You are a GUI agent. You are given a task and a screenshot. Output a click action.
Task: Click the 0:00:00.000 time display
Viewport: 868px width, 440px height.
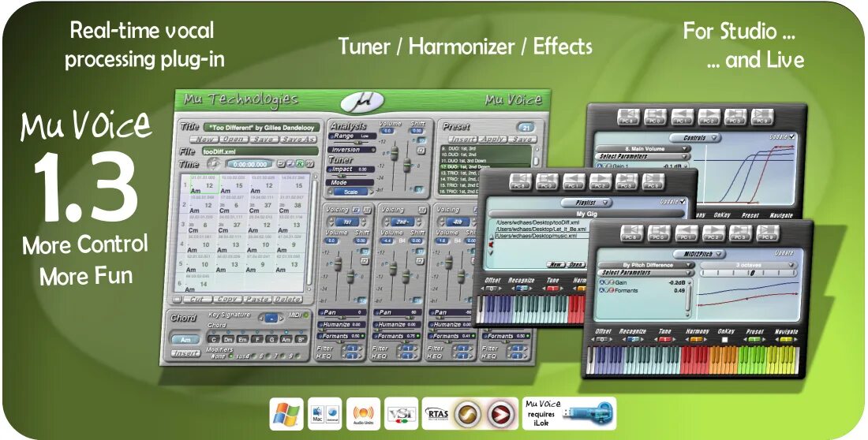249,164
